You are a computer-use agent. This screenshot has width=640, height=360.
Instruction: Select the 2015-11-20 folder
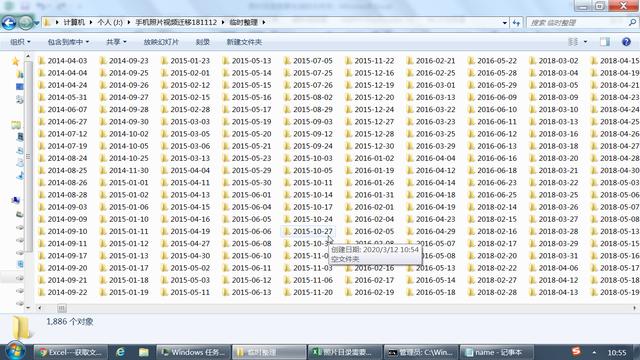tap(308, 292)
